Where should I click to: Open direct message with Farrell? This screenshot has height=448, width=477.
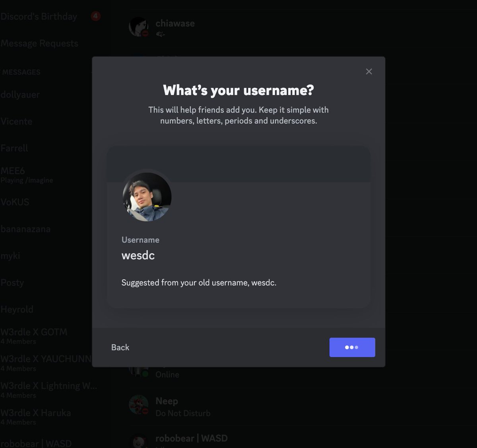click(x=14, y=148)
